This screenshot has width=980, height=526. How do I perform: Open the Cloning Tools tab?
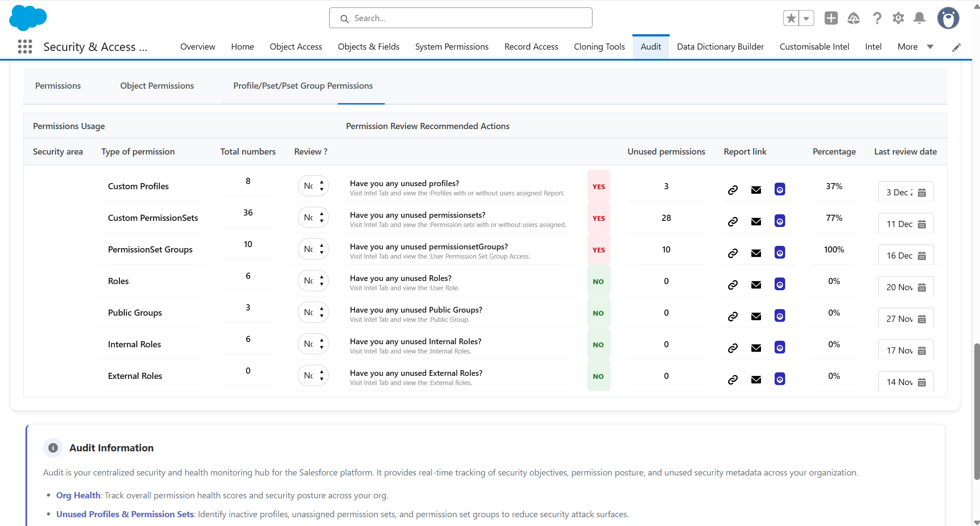click(x=599, y=47)
